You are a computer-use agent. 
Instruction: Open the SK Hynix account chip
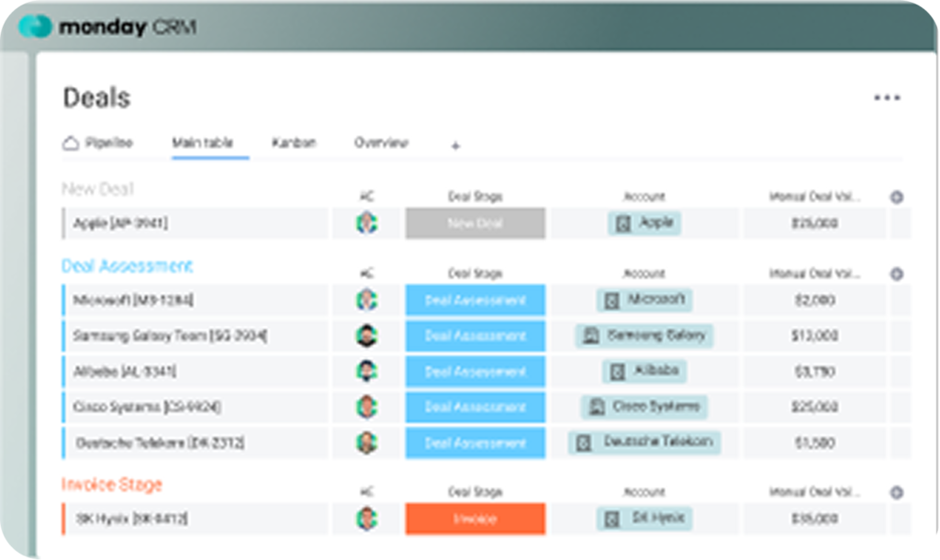[x=644, y=519]
